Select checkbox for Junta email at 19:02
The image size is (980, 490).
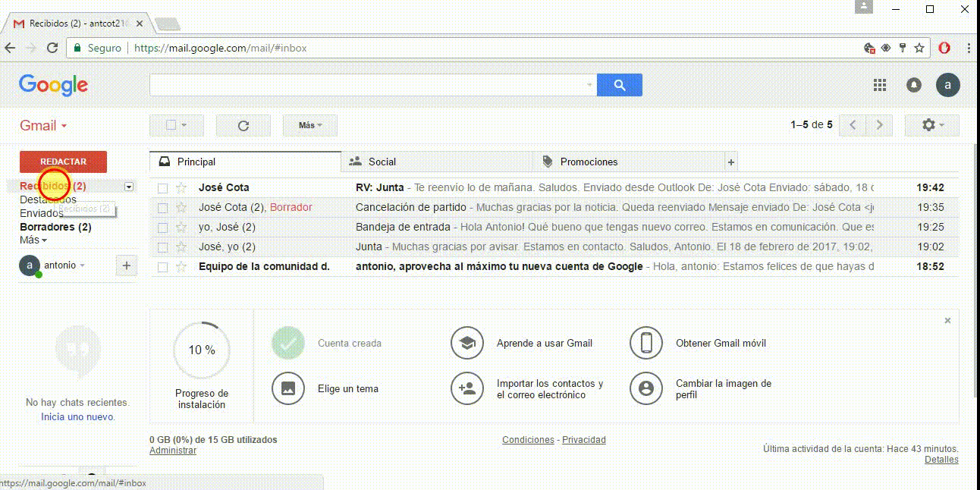(162, 247)
